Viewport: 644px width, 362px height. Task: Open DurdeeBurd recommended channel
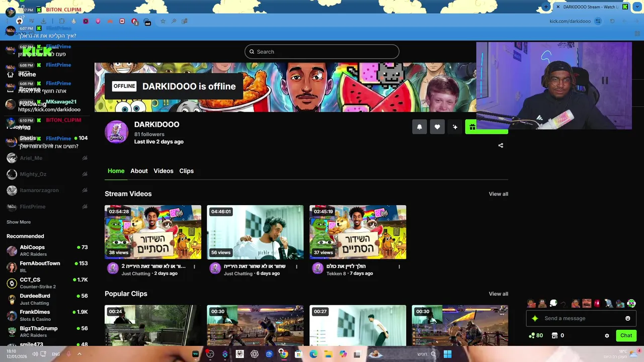point(47,299)
